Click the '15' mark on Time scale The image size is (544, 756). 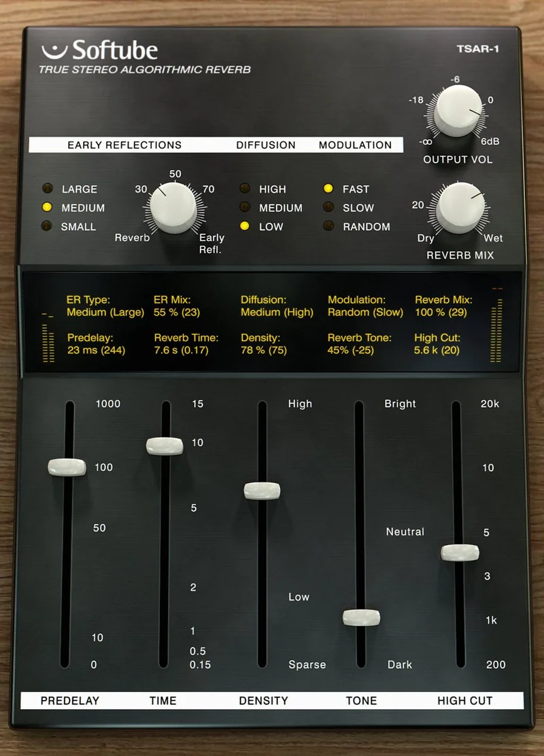(198, 404)
